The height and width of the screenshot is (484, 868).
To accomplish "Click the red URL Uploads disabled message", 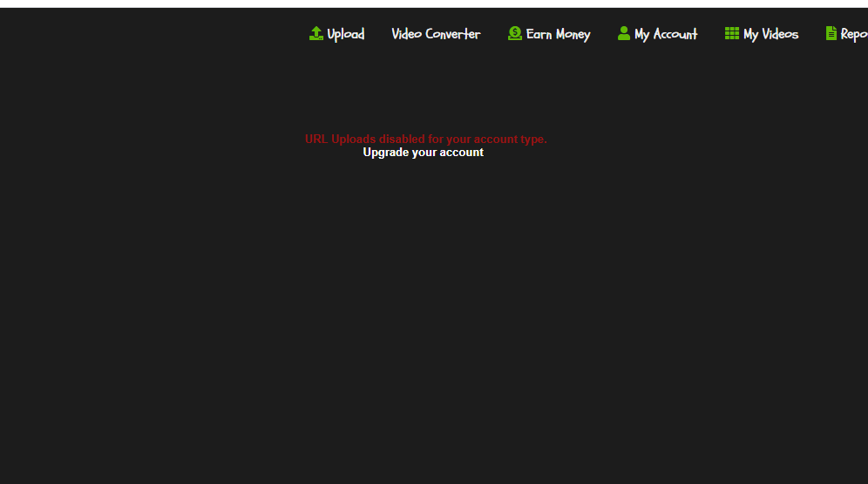I will 425,139.
